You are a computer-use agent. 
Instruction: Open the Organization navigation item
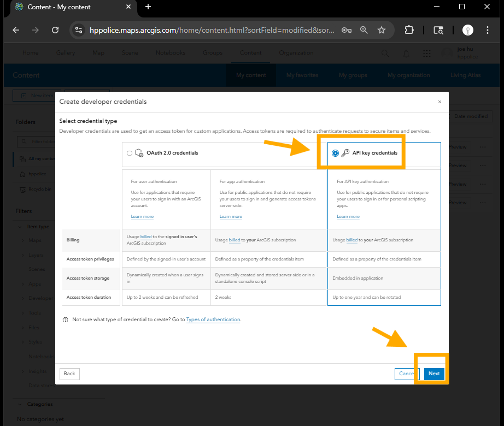click(296, 52)
